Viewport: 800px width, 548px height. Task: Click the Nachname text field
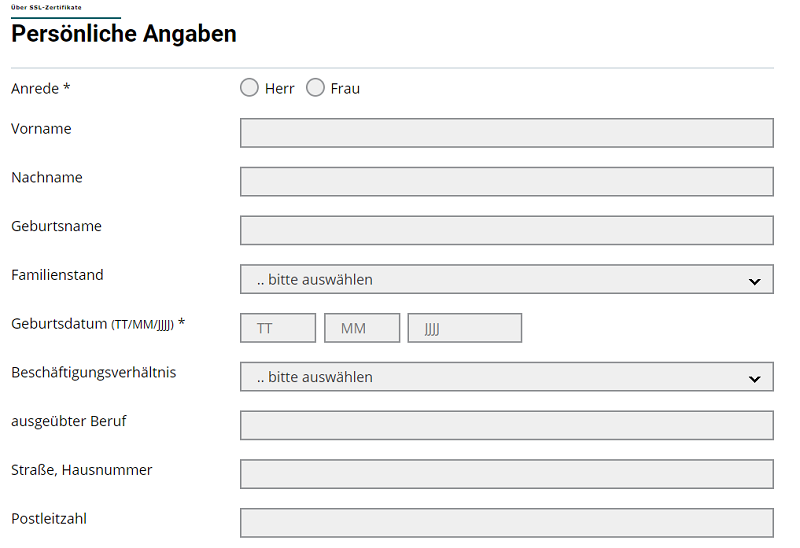click(x=507, y=181)
